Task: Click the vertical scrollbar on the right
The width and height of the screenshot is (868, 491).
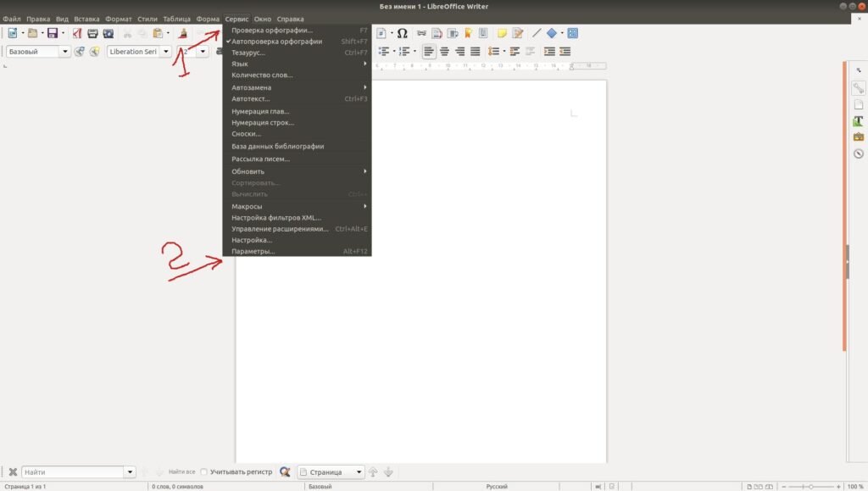Action: point(844,206)
